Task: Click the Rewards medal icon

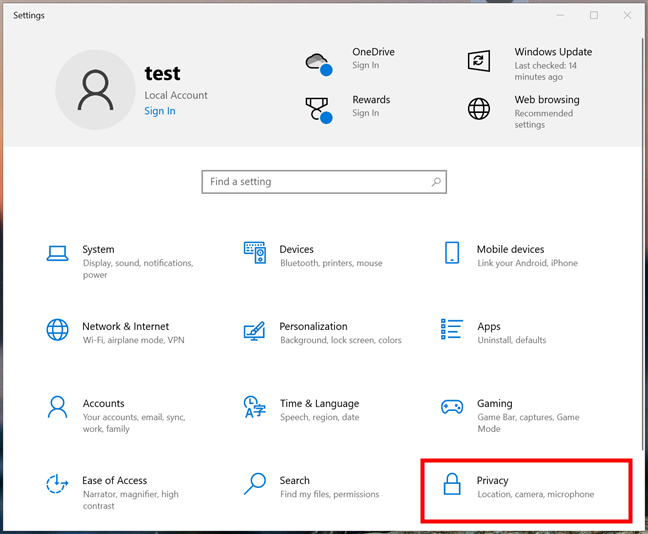Action: [x=319, y=110]
